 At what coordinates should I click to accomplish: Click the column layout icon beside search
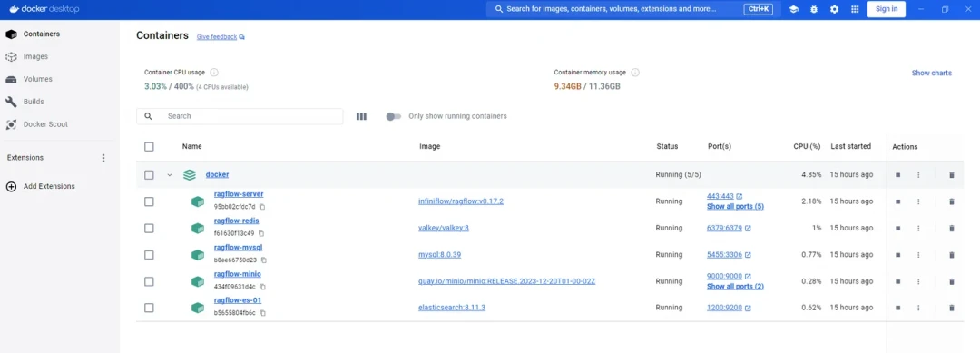(361, 116)
